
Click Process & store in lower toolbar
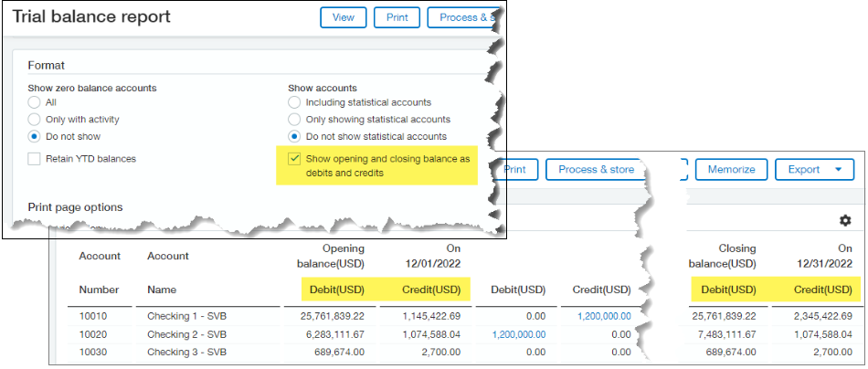[x=595, y=169]
